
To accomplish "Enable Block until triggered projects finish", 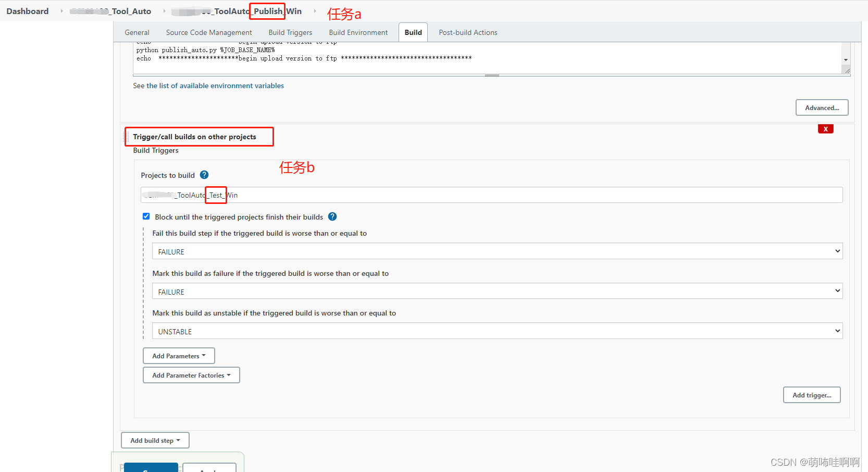I will pos(146,216).
